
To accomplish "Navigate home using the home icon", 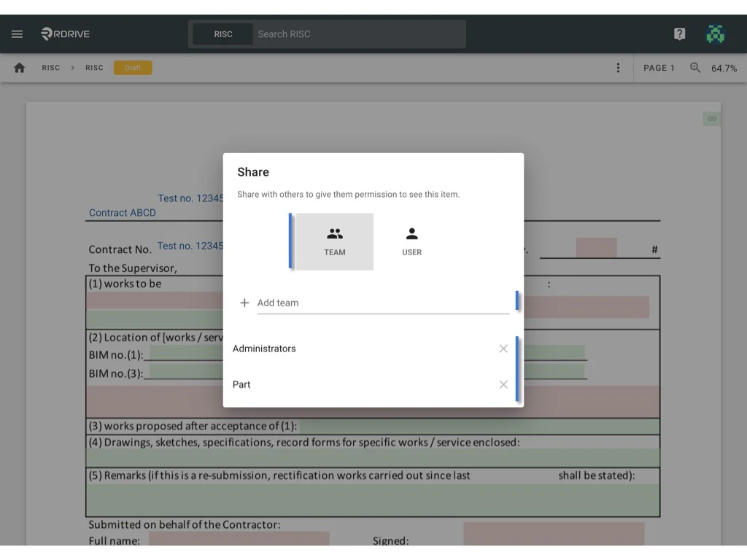I will tap(19, 67).
